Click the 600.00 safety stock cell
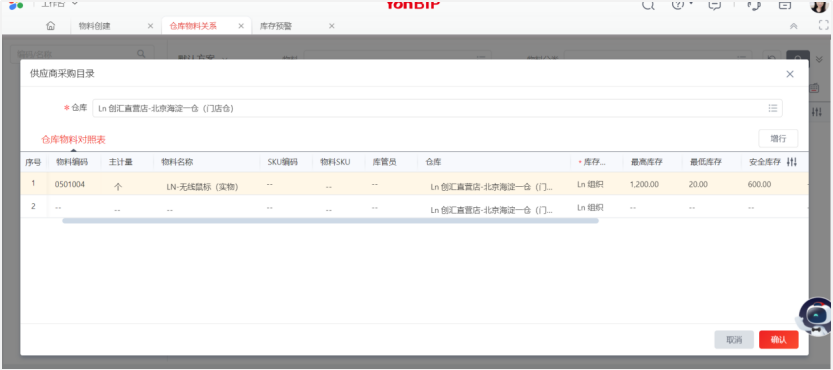Viewport: 833px width, 370px height. (x=759, y=184)
